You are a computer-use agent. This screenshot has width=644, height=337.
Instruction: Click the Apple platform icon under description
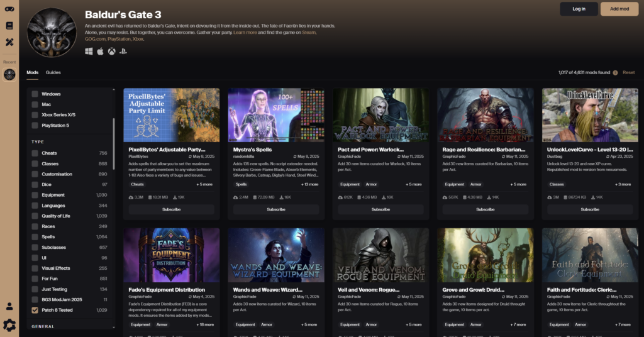[x=100, y=52]
